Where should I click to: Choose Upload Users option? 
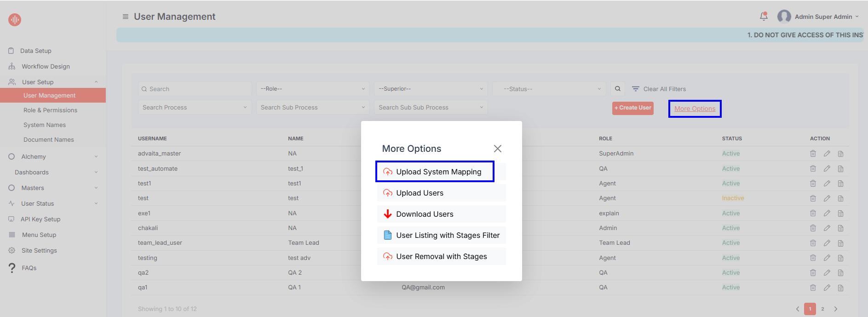point(442,193)
